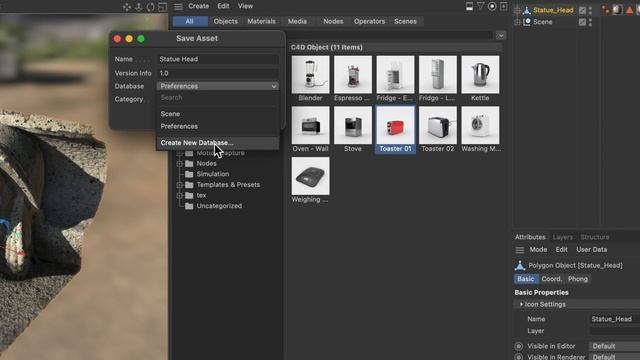Expand the Nodes folder tree
Viewport: 640px width, 360px height.
coord(179,163)
